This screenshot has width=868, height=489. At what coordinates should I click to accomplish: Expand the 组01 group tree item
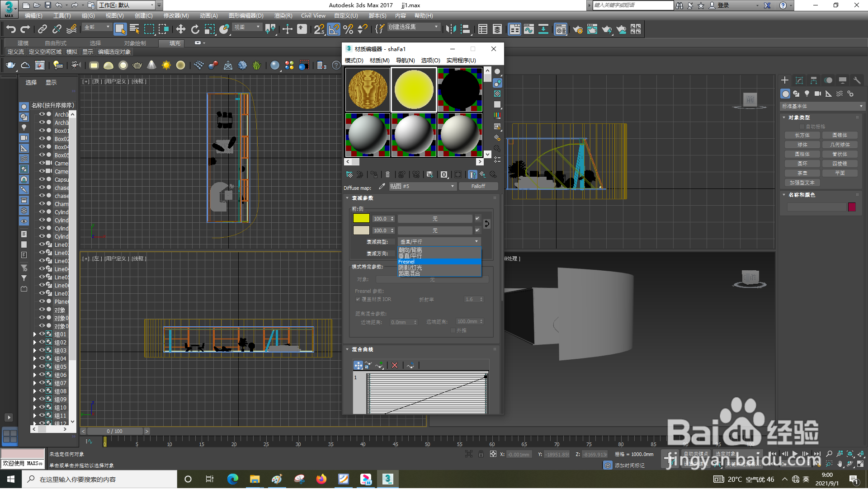point(35,335)
